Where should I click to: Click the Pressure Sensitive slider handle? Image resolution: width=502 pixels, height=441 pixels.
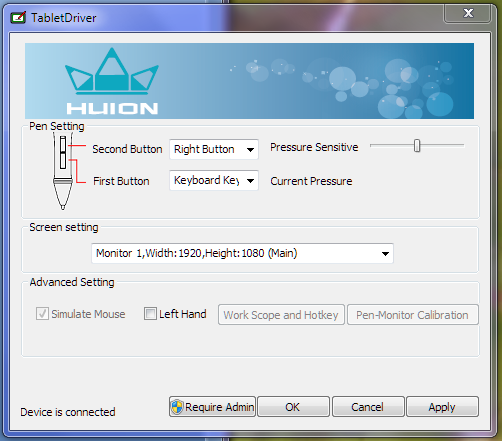tap(417, 146)
